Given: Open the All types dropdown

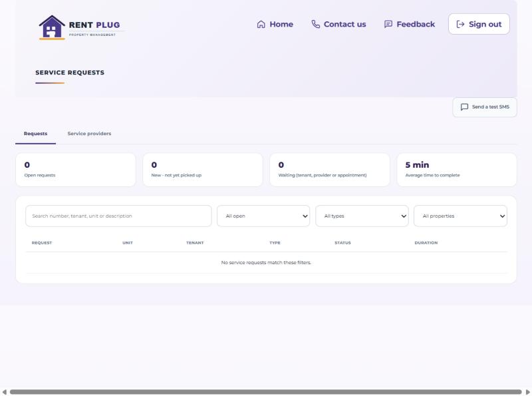Looking at the screenshot, I should (362, 216).
